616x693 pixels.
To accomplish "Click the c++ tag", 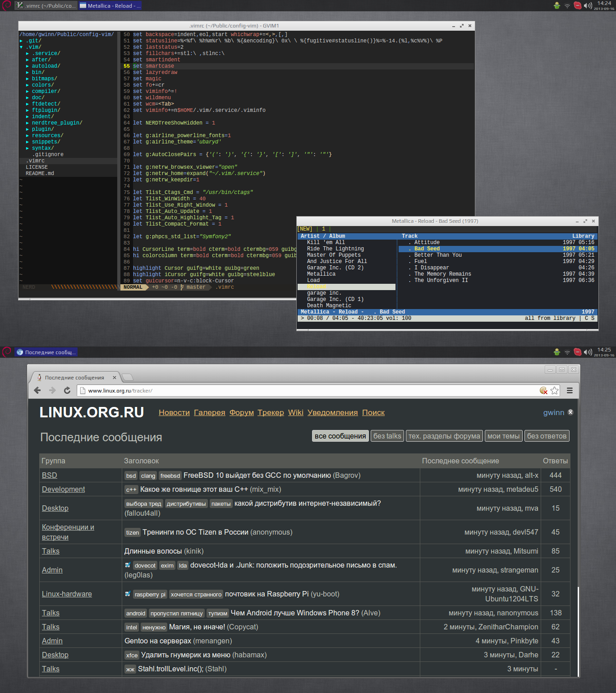I will 131,490.
